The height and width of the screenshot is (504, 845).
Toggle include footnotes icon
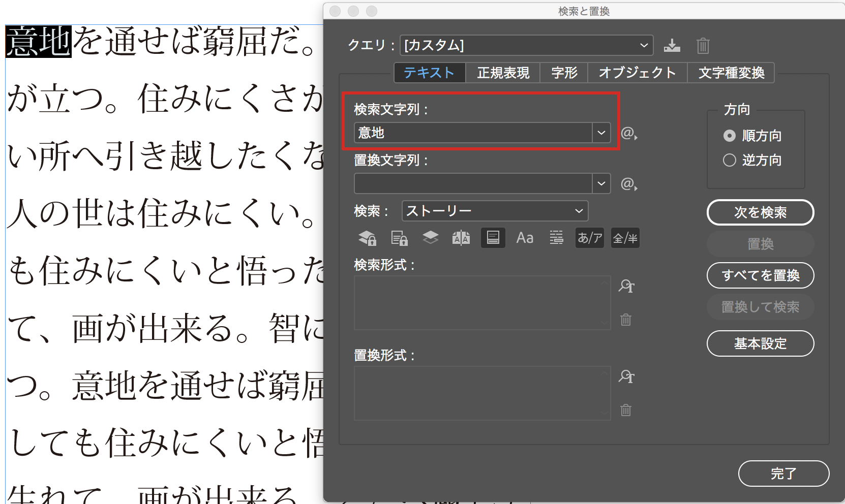(x=493, y=238)
